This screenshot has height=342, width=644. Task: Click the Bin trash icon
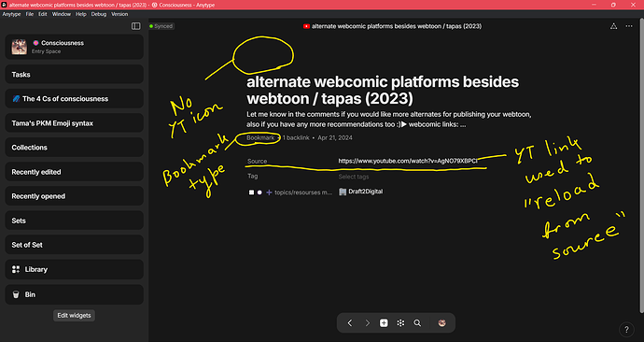point(16,294)
